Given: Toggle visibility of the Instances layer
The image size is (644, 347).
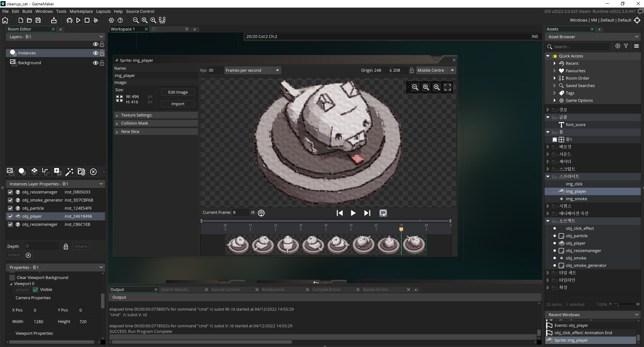Looking at the screenshot, I should pos(95,53).
